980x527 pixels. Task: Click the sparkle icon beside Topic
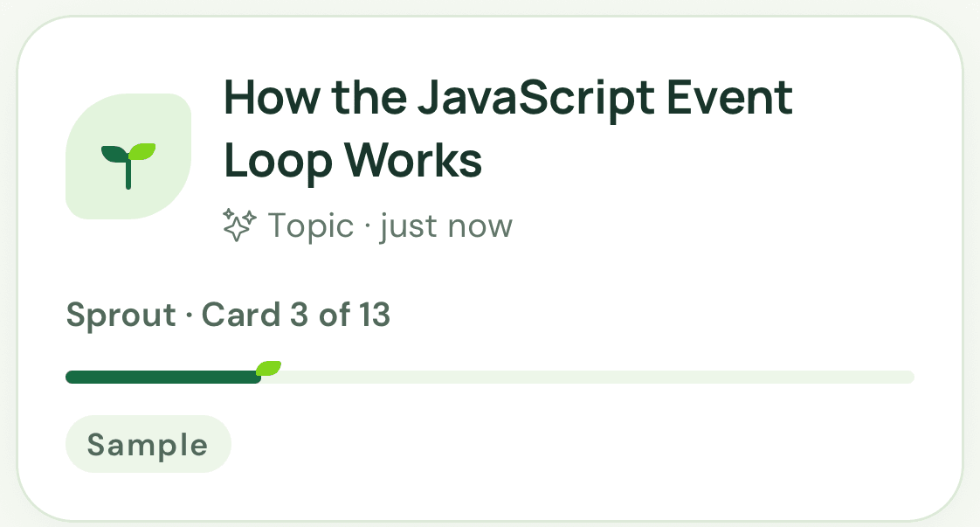point(239,225)
